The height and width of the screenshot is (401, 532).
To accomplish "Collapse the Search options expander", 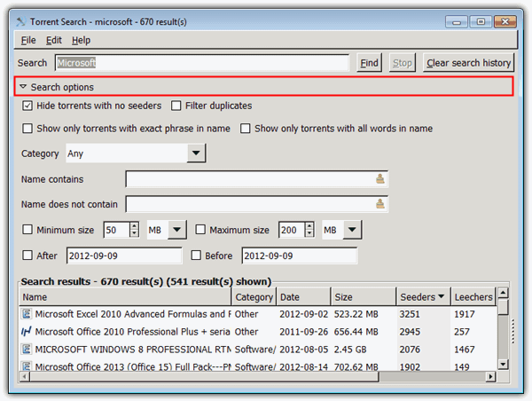I will click(x=23, y=87).
